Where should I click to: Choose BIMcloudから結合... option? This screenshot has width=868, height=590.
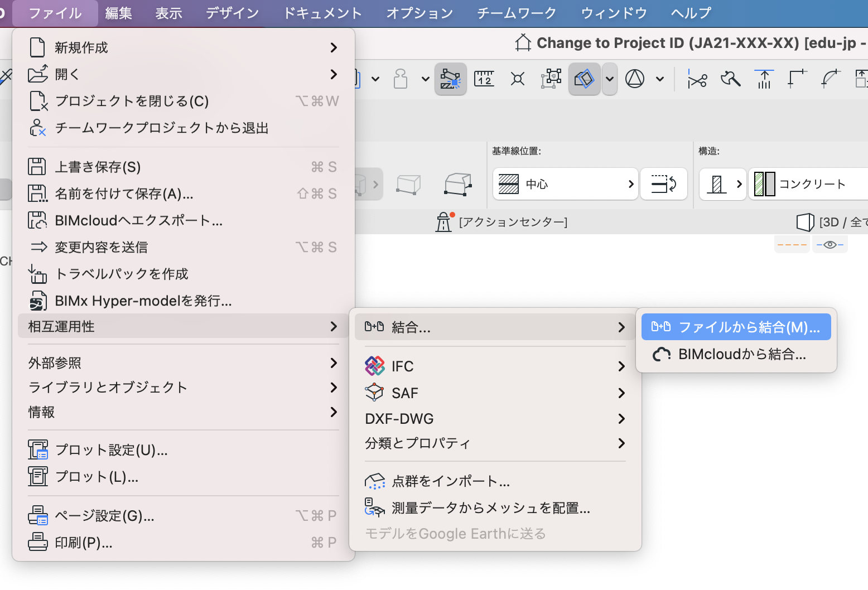click(x=736, y=354)
